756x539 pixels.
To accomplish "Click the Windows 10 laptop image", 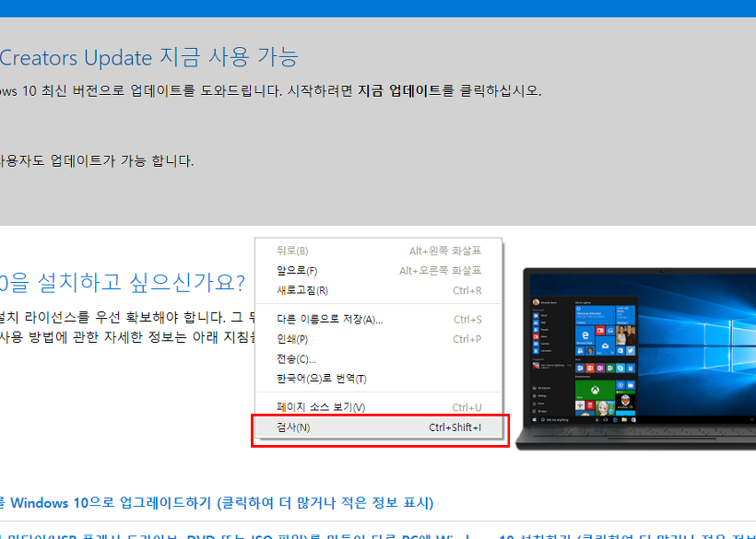I will [x=636, y=358].
